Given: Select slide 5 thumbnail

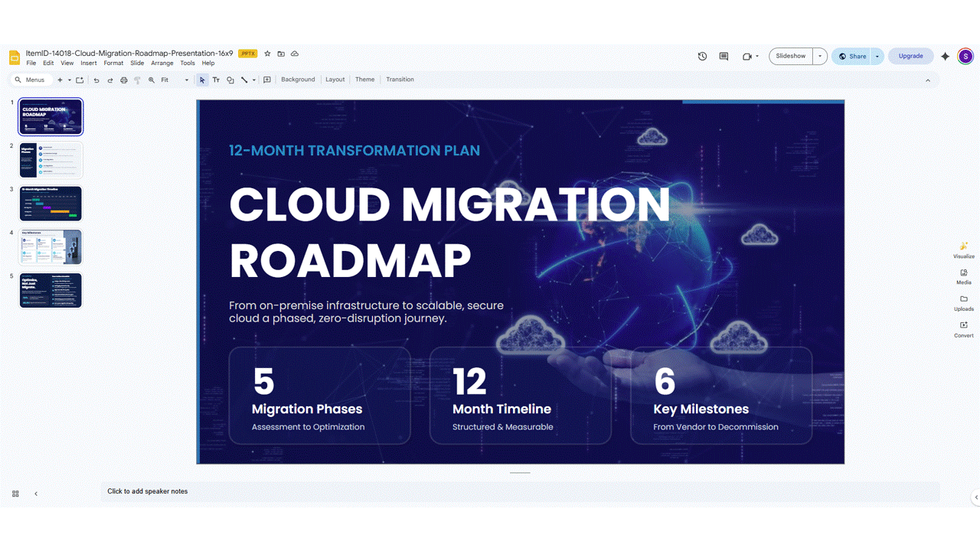Looking at the screenshot, I should (51, 291).
